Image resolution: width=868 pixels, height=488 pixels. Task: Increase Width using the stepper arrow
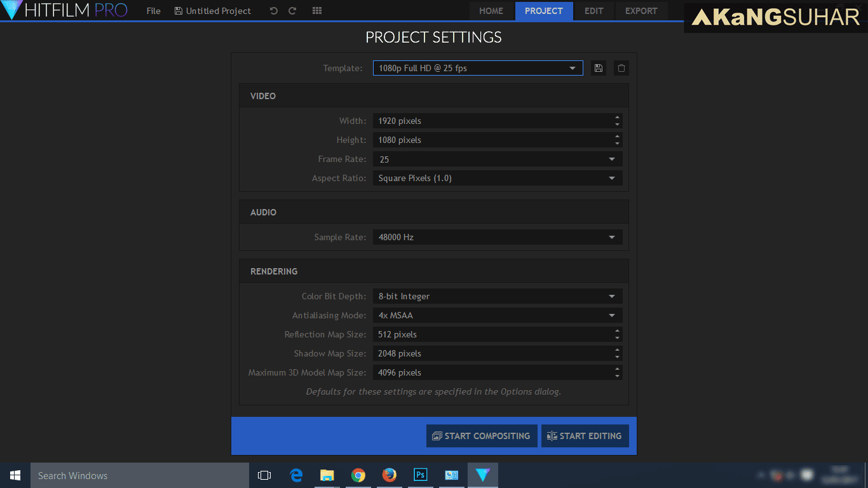(618, 117)
